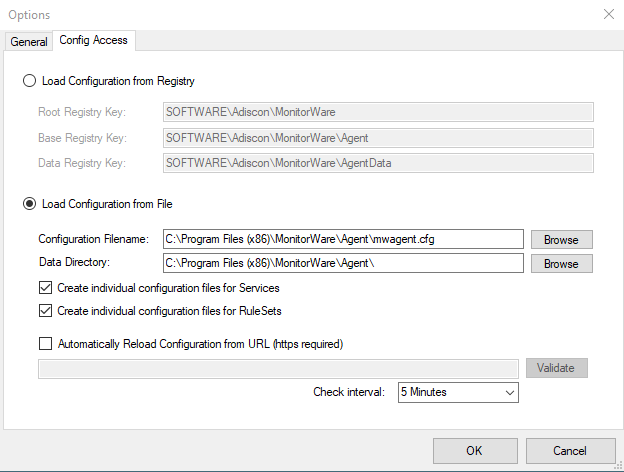624x472 pixels.
Task: Browse for the Data Directory
Action: pyautogui.click(x=561, y=264)
